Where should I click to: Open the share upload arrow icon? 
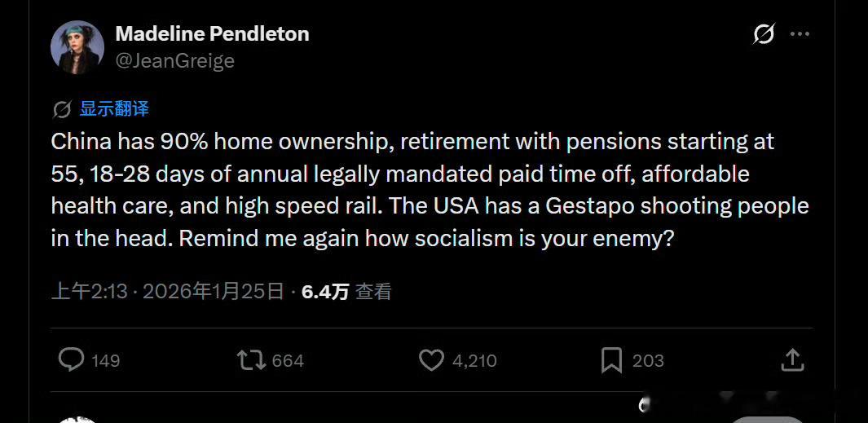coord(792,360)
